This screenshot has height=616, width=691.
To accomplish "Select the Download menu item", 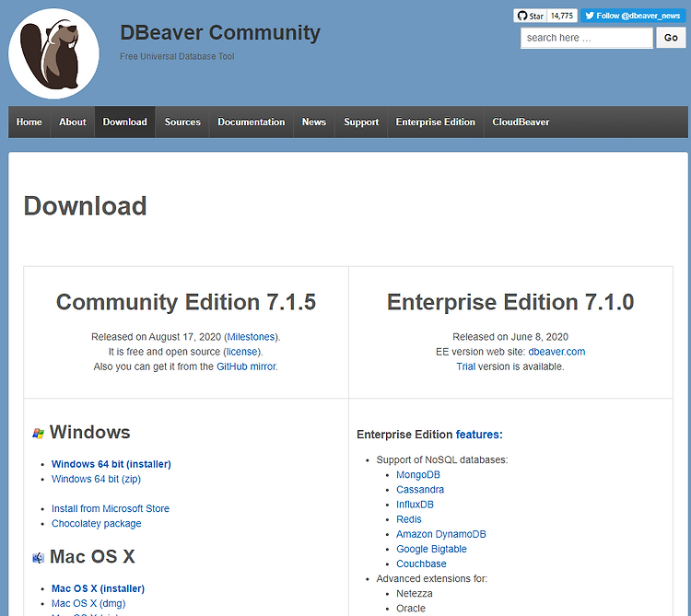I will (124, 122).
